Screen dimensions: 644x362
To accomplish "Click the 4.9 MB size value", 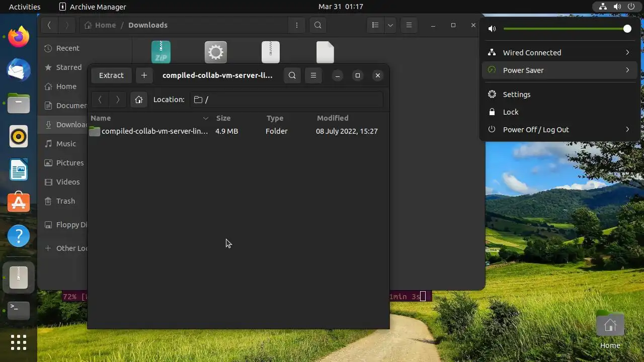I will [226, 131].
